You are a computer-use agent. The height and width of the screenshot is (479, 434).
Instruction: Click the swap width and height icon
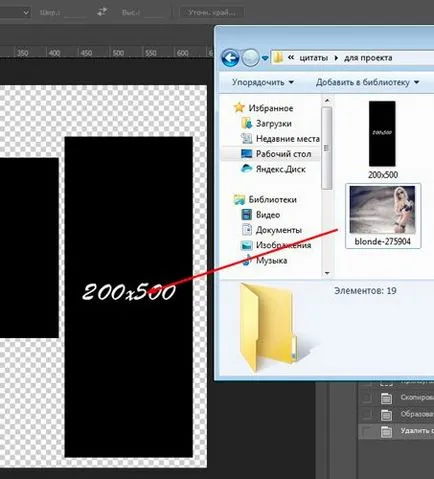click(102, 12)
